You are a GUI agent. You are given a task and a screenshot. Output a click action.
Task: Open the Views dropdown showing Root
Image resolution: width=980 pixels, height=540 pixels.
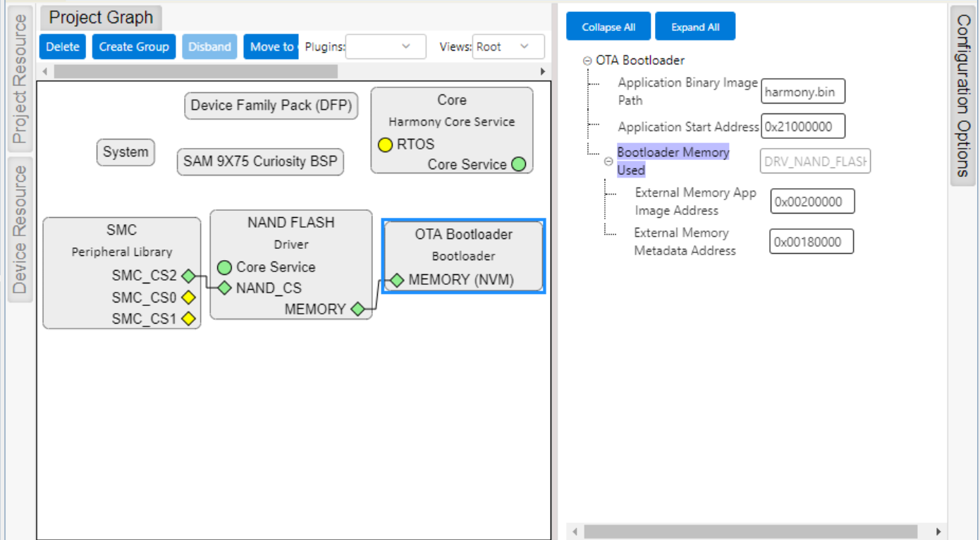508,47
